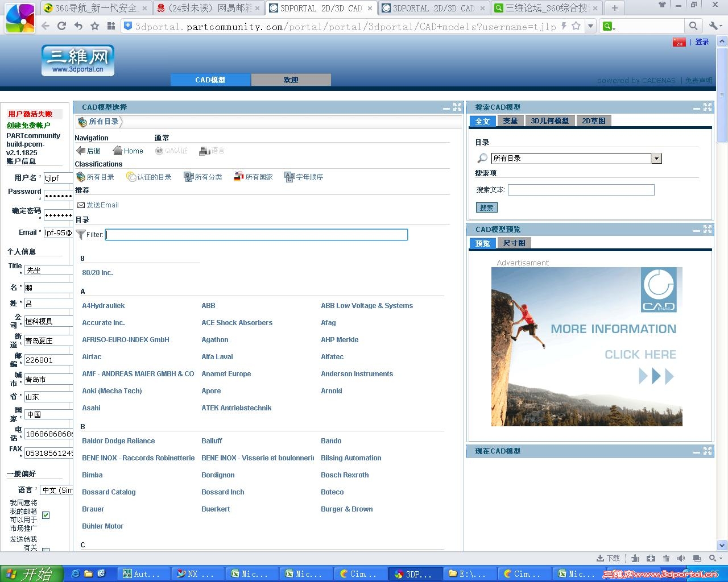728x582 pixels.
Task: Open the Title select showing 先生
Action: [48, 271]
